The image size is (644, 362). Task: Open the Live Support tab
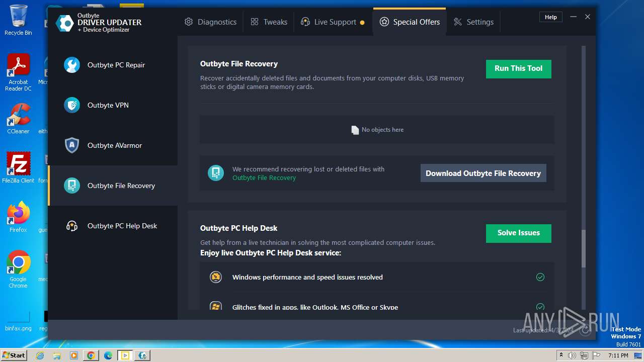333,22
